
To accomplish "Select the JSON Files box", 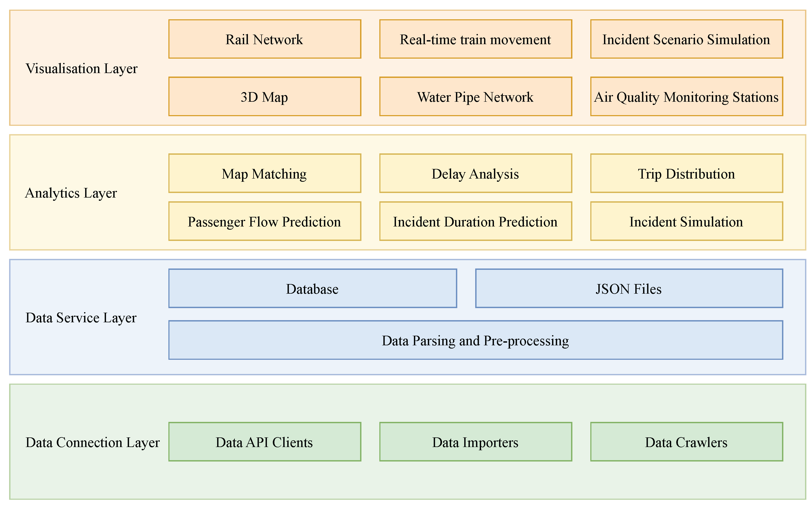I will [x=629, y=288].
